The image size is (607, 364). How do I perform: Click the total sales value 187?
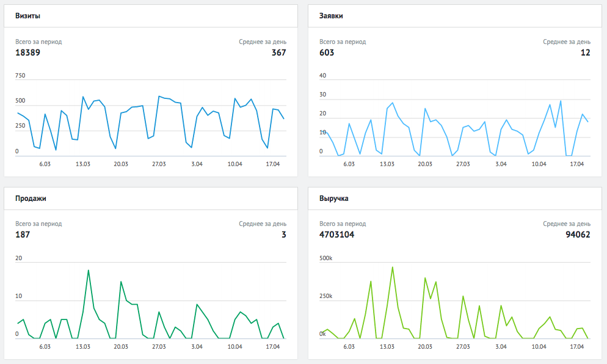[23, 235]
